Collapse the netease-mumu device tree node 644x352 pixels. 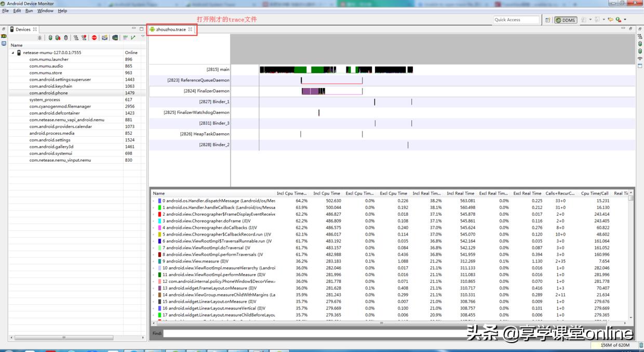point(13,53)
